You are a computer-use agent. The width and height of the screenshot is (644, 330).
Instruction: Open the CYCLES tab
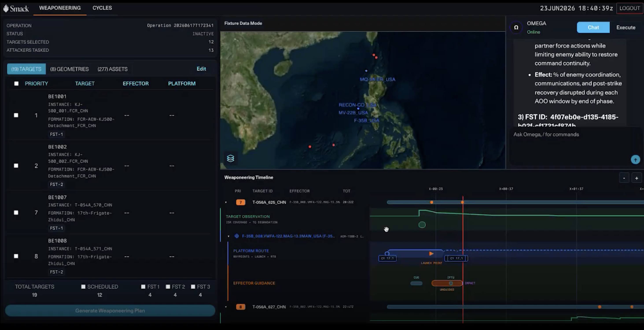tap(102, 8)
